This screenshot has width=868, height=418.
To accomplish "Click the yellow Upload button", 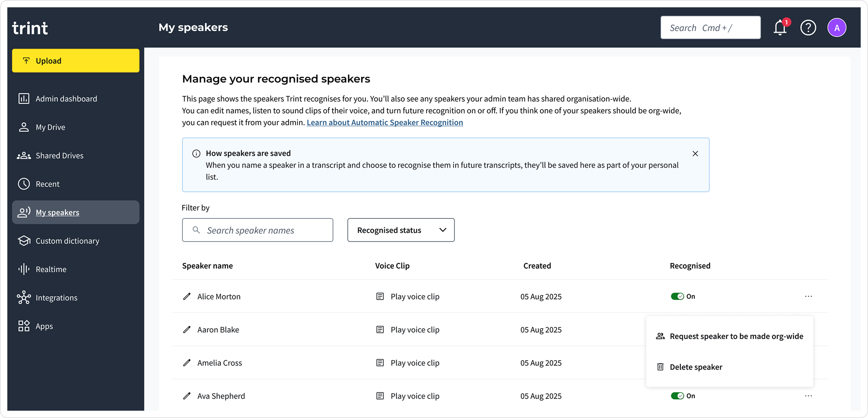I will coord(76,61).
